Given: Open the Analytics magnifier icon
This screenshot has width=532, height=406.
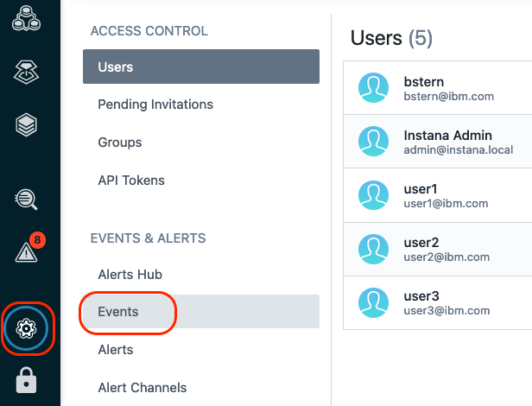Looking at the screenshot, I should coord(26,200).
